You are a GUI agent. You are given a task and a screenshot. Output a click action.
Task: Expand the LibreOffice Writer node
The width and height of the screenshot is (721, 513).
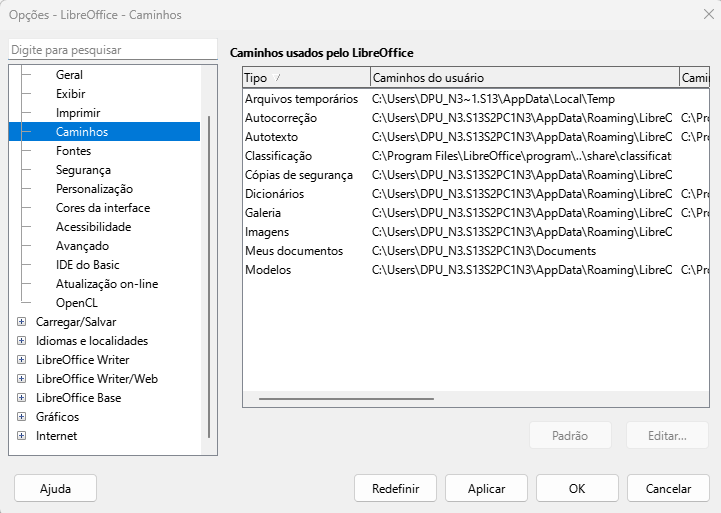coord(21,359)
